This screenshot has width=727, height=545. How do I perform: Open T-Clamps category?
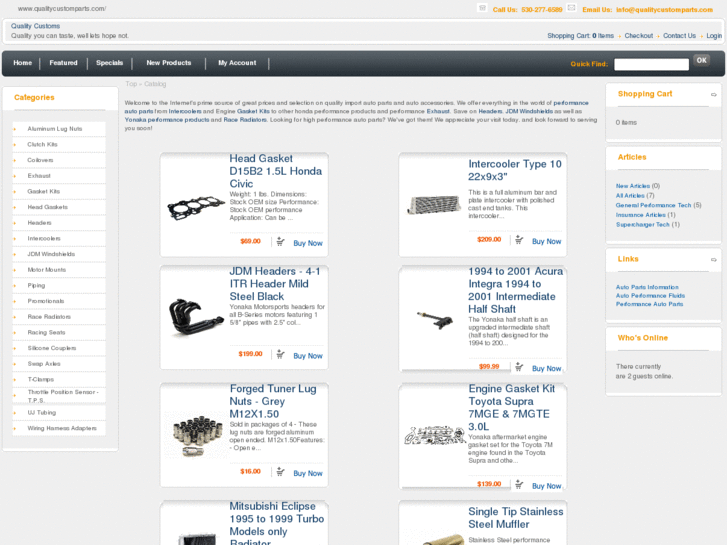[x=41, y=380]
